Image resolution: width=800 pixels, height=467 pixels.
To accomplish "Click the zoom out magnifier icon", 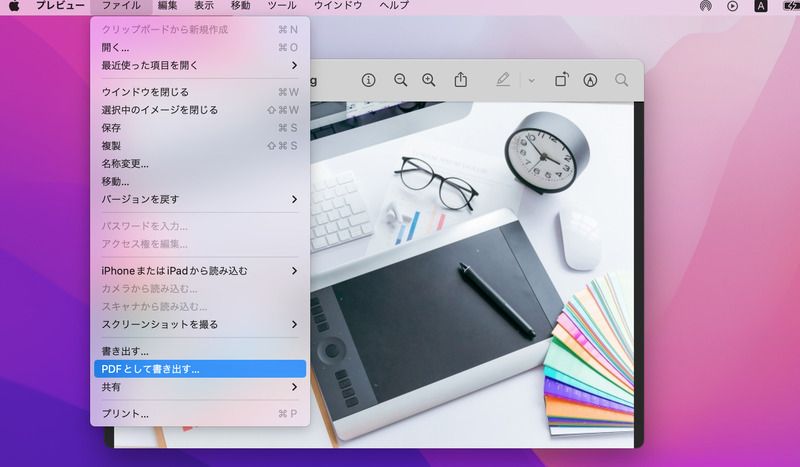I will tap(401, 80).
